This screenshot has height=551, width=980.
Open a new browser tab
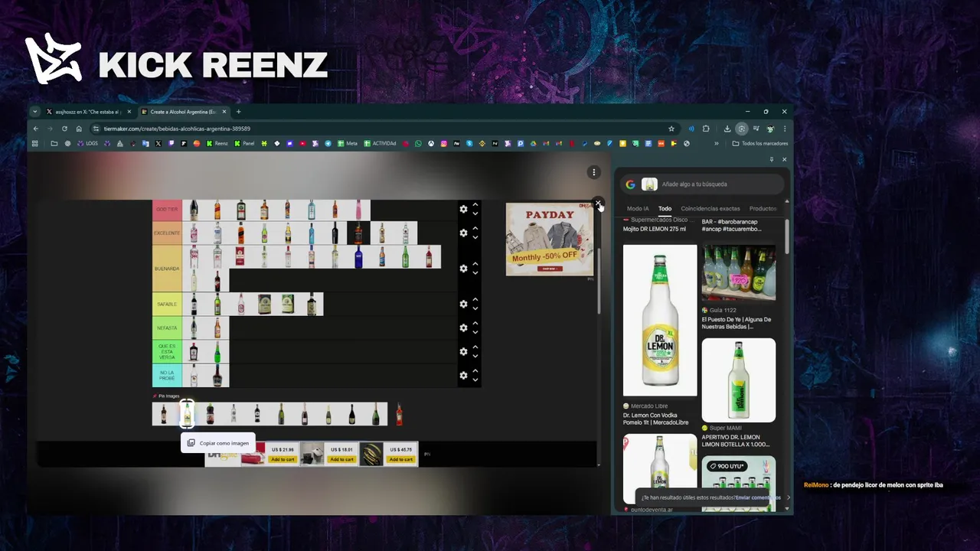pos(238,112)
